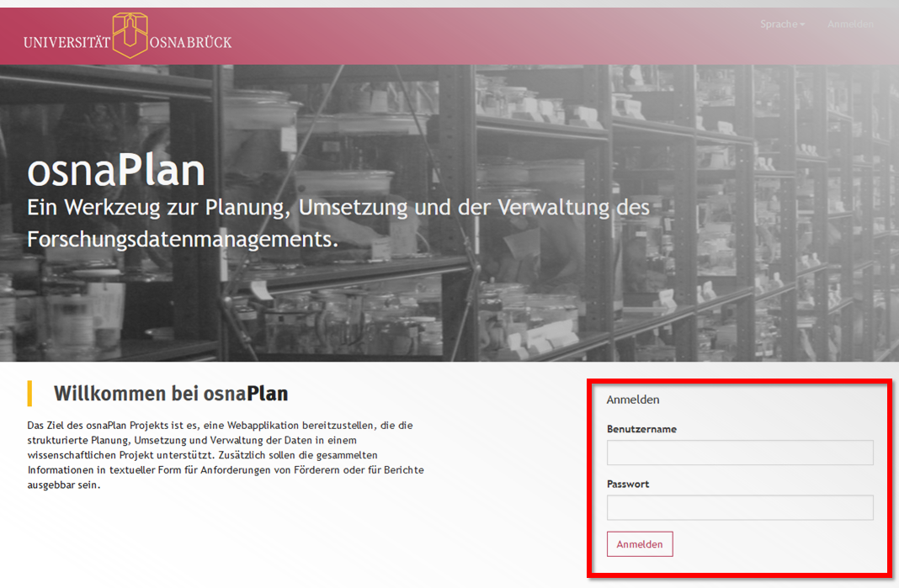This screenshot has width=899, height=588.
Task: Click the word Forschungsdatenmanagements in the hero tagline
Action: point(181,239)
